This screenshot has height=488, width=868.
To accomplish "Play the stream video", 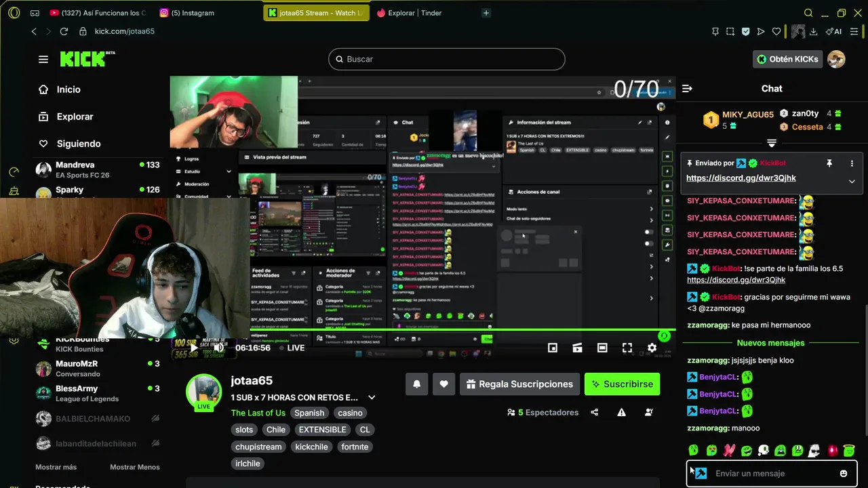I will (193, 348).
